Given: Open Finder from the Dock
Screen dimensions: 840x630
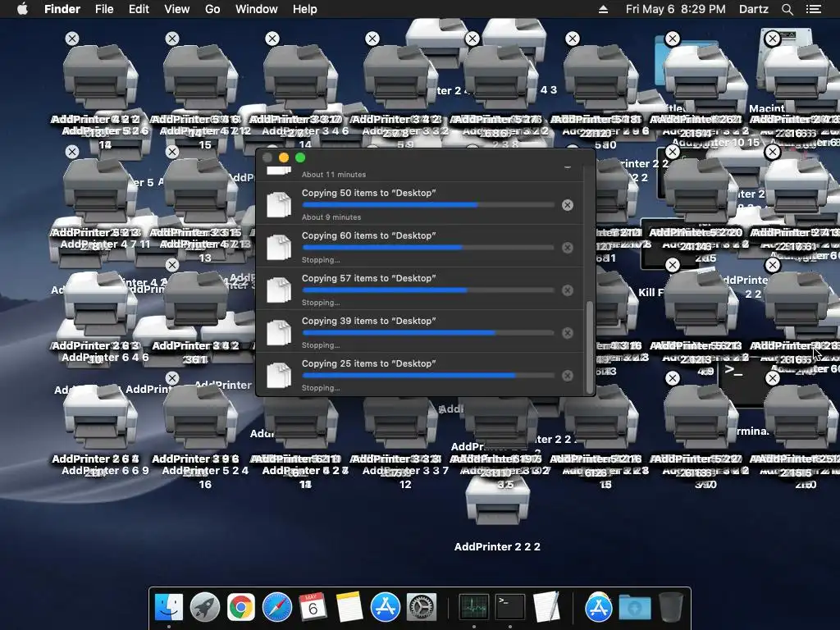Looking at the screenshot, I should (x=169, y=606).
